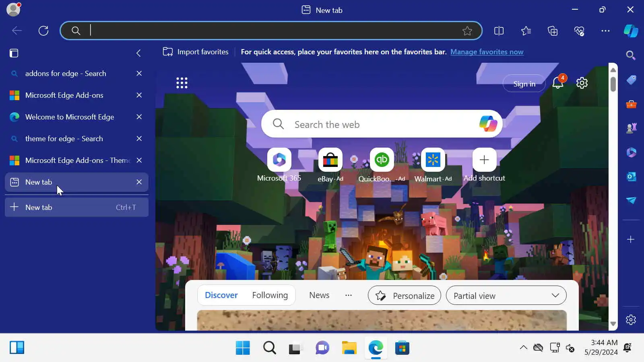Open Collections

coord(553,31)
